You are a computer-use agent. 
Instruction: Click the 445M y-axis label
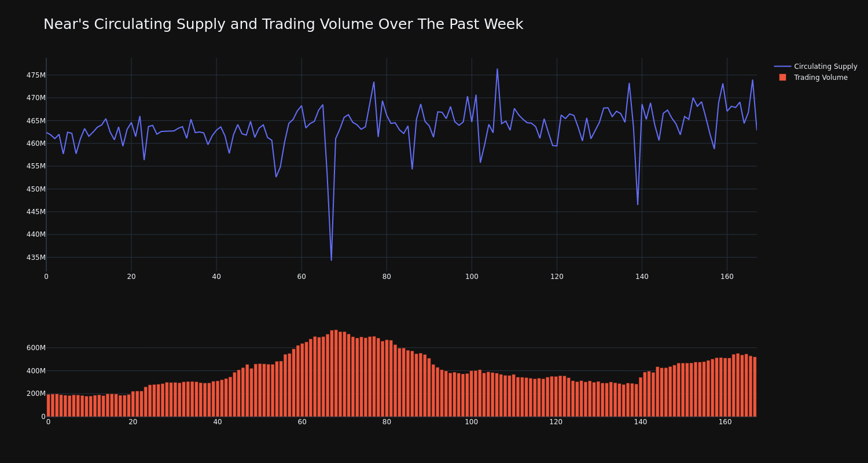coord(36,212)
